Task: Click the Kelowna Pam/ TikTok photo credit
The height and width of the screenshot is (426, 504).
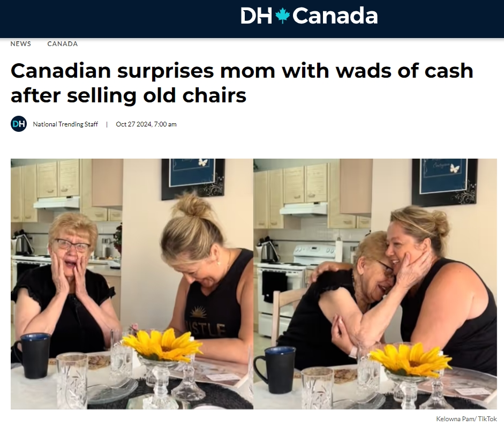Action: click(467, 418)
